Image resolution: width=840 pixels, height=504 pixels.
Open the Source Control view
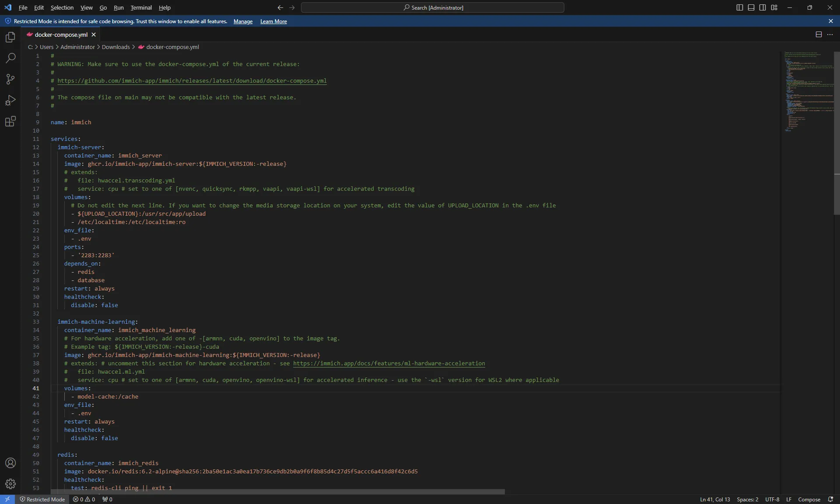[x=10, y=79]
